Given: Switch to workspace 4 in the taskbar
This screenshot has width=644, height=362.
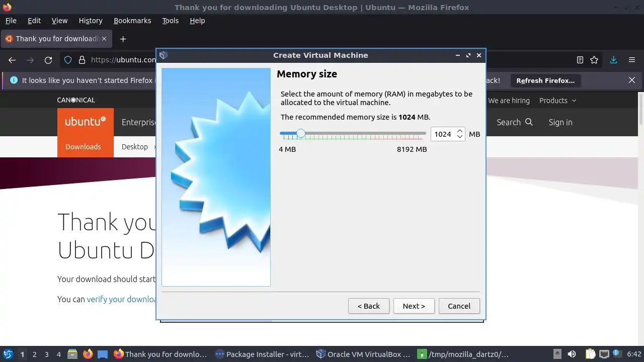Looking at the screenshot, I should pyautogui.click(x=58, y=354).
